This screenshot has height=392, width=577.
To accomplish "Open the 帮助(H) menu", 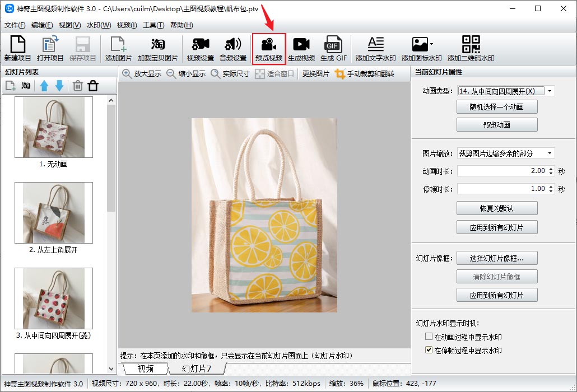I will [x=182, y=25].
